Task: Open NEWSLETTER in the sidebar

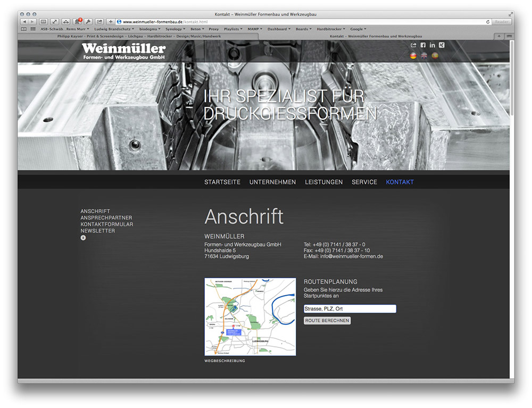Action: 98,231
